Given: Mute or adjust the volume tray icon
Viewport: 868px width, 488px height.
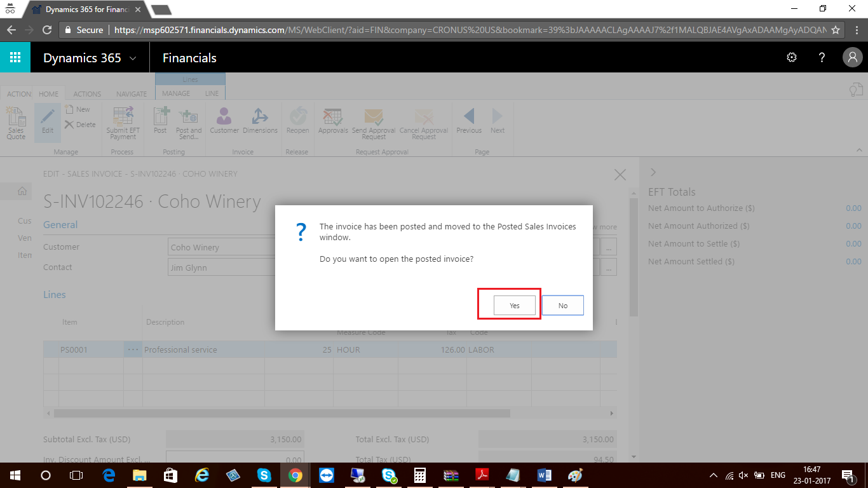Looking at the screenshot, I should pos(743,475).
